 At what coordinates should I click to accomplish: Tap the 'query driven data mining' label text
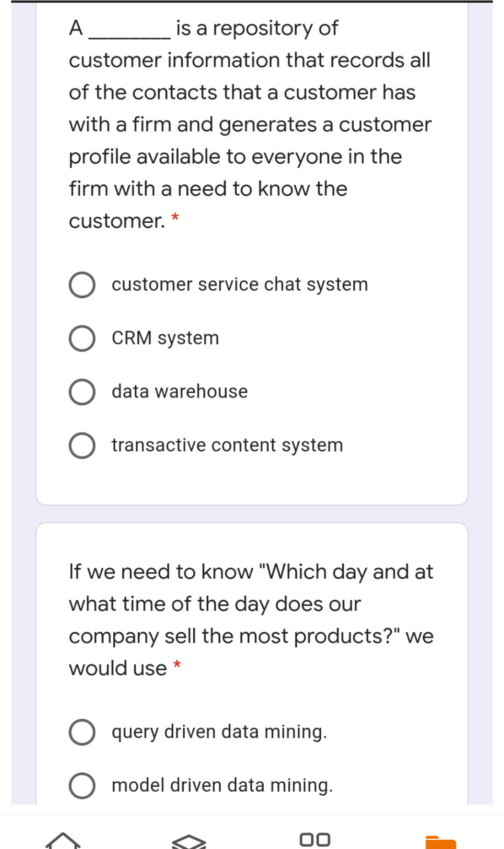[x=219, y=732]
